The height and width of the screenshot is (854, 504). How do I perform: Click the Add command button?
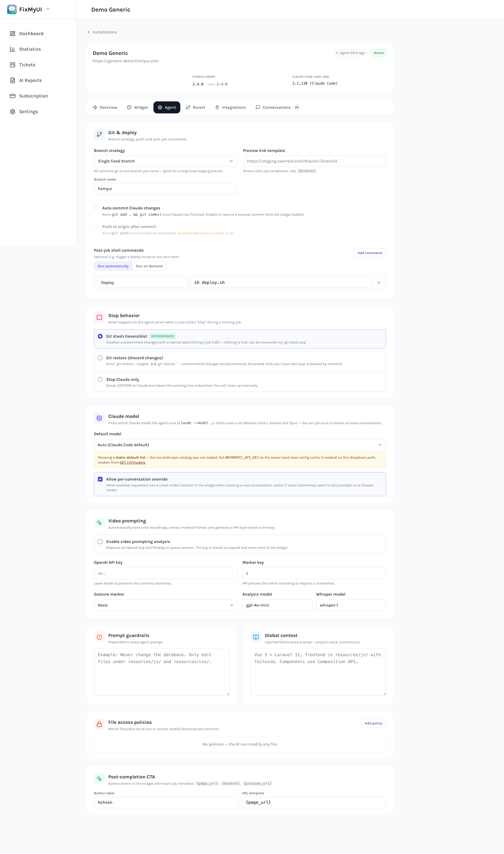(370, 253)
